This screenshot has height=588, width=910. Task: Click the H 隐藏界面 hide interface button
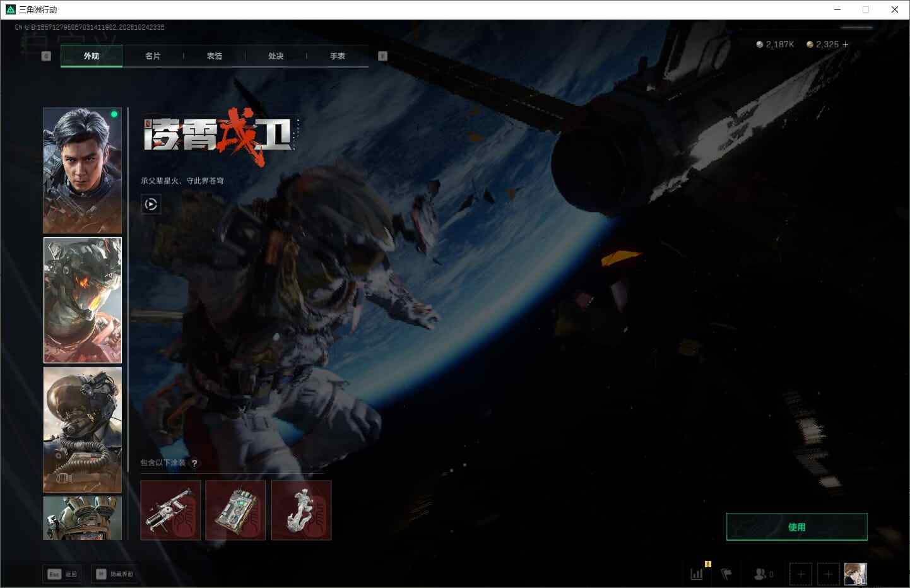pos(113,574)
